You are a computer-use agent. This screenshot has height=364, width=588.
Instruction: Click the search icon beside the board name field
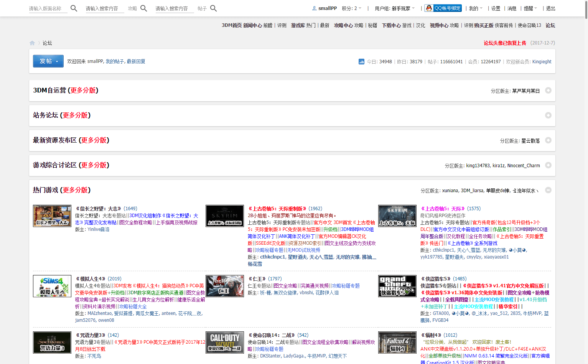(74, 8)
